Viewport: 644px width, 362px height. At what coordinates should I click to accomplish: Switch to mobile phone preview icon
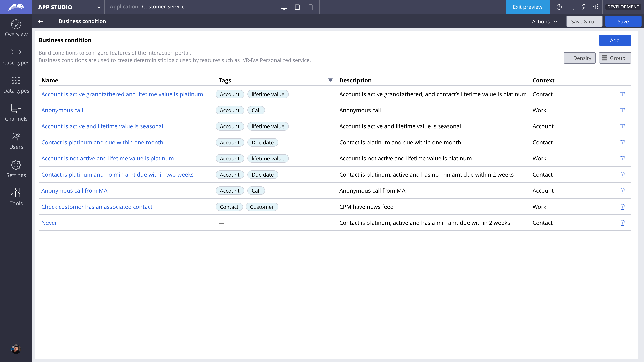click(311, 7)
